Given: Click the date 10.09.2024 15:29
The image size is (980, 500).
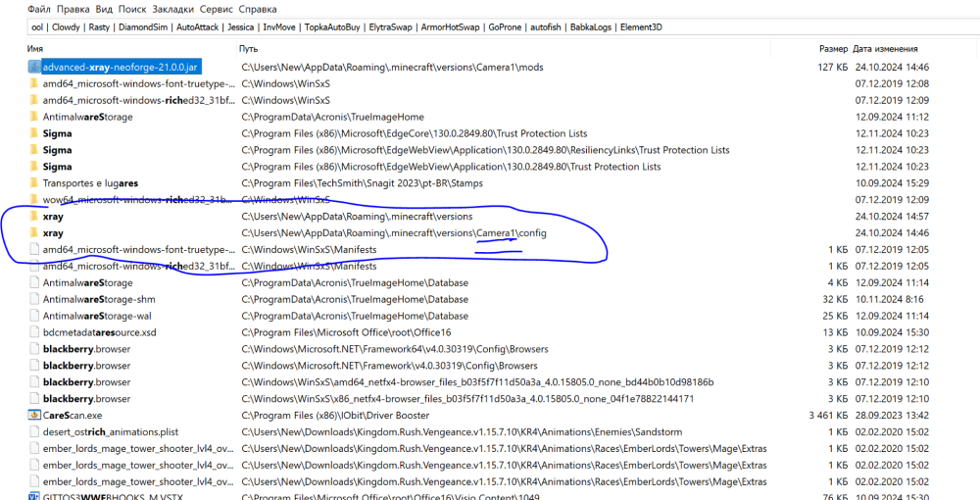Looking at the screenshot, I should 892,183.
